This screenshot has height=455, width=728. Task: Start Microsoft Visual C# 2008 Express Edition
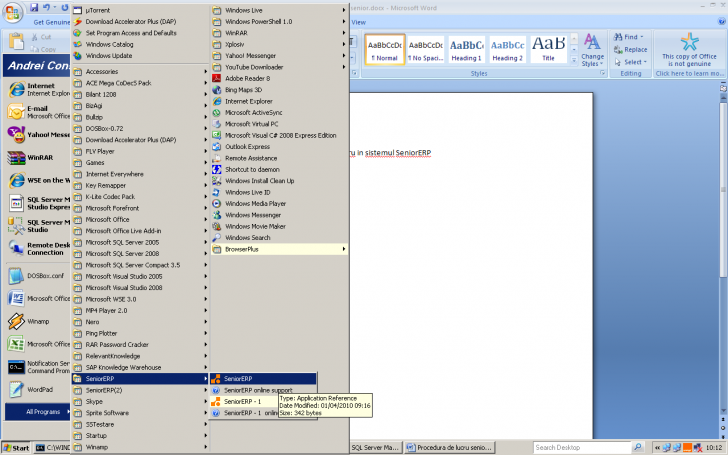(280, 136)
